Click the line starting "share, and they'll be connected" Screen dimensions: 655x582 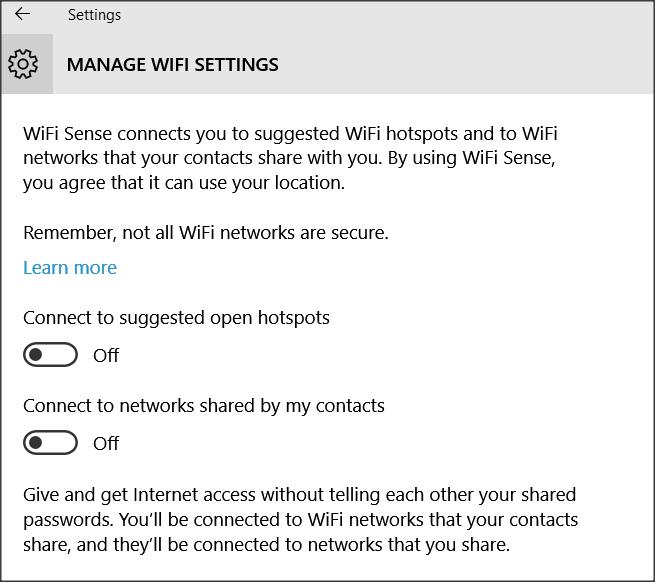click(266, 545)
